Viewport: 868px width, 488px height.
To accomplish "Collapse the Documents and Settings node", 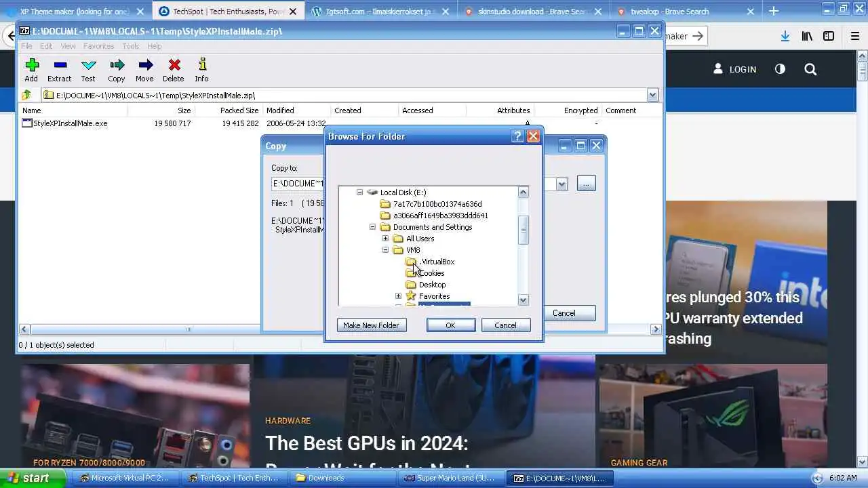I will pos(372,227).
